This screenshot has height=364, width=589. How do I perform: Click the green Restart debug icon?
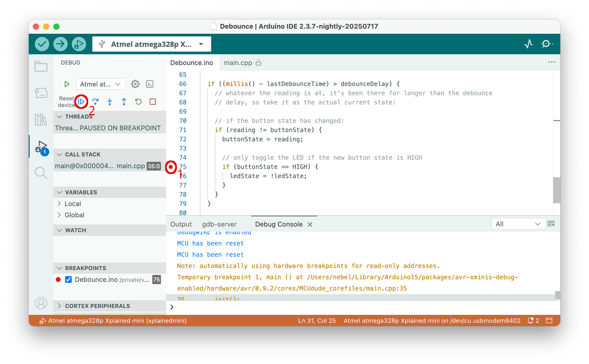click(x=138, y=102)
